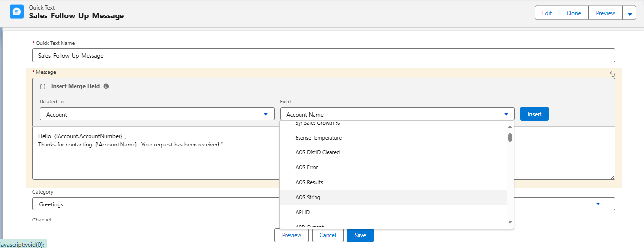644x248 pixels.
Task: Click the Save button
Action: [360, 235]
